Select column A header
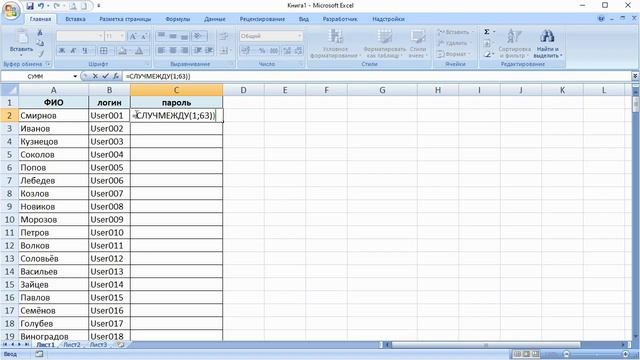This screenshot has width=640, height=360. click(53, 90)
